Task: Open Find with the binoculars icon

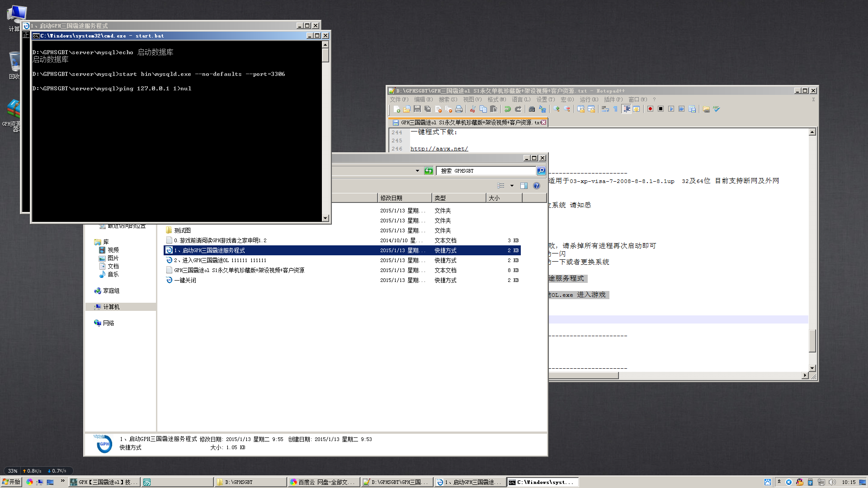Action: click(532, 109)
